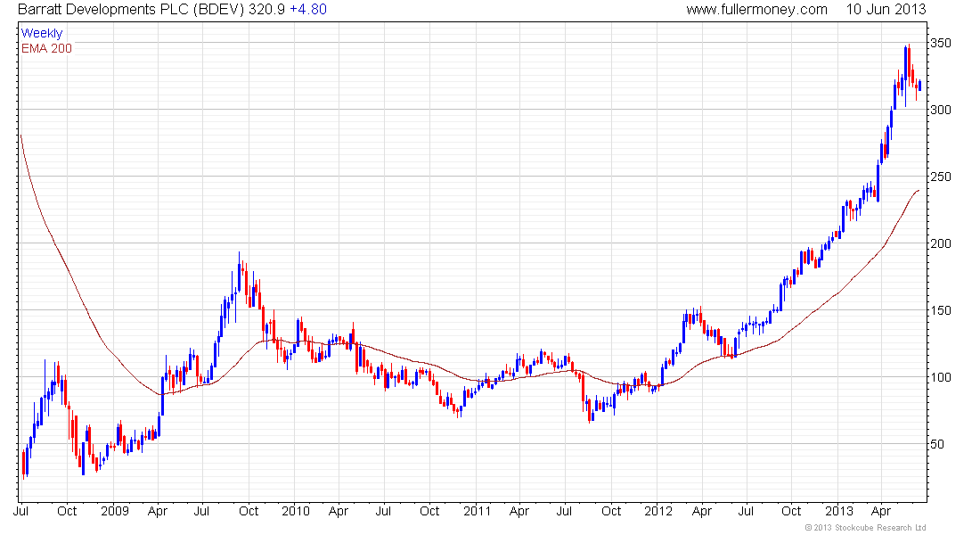Viewport: 980px width, 535px height.
Task: Click the 350 y-axis label
Action: [x=941, y=43]
